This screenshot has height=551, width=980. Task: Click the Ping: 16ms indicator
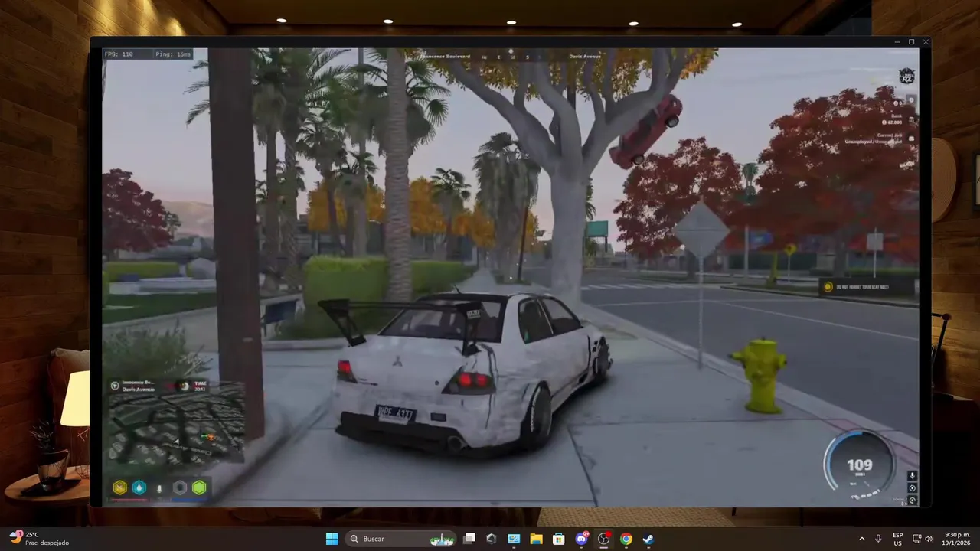tap(173, 54)
